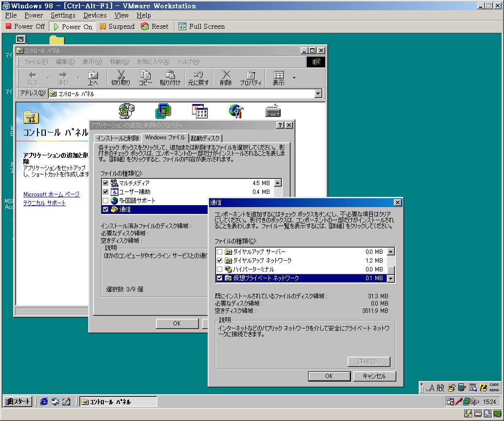Click Power On in VMware toolbar
This screenshot has height=421, width=504.
point(73,27)
